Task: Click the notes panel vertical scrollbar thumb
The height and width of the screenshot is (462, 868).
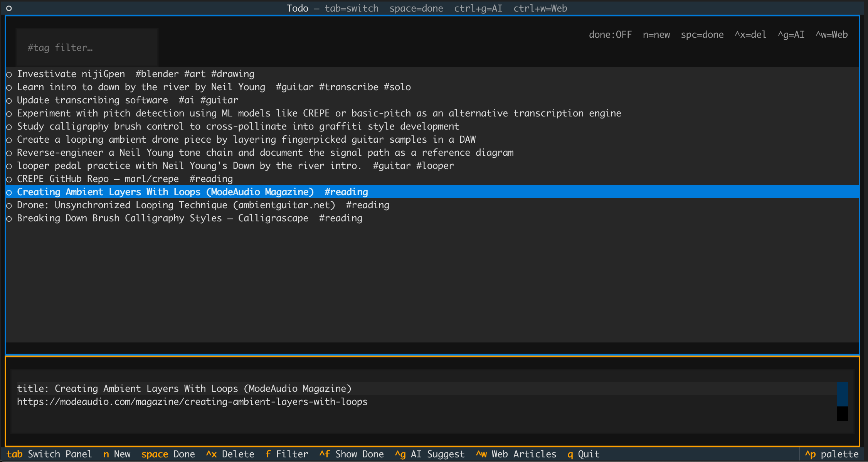Action: tap(842, 394)
